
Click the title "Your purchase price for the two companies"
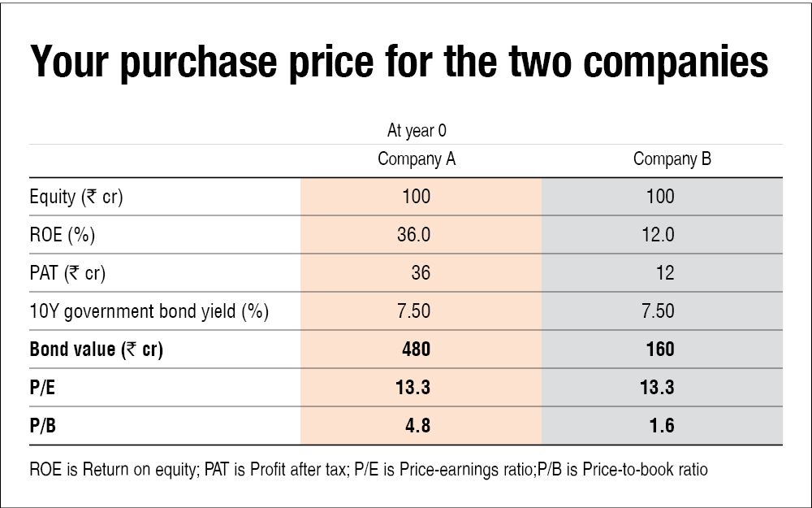coord(399,63)
